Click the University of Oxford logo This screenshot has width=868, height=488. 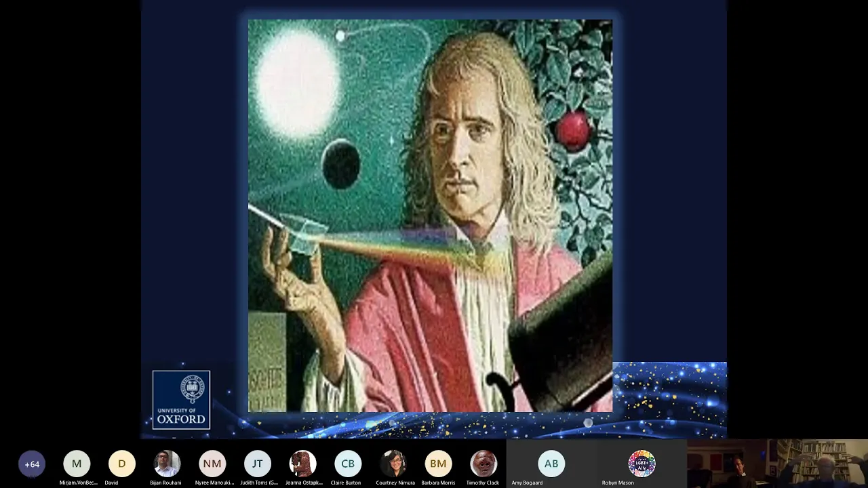[181, 400]
